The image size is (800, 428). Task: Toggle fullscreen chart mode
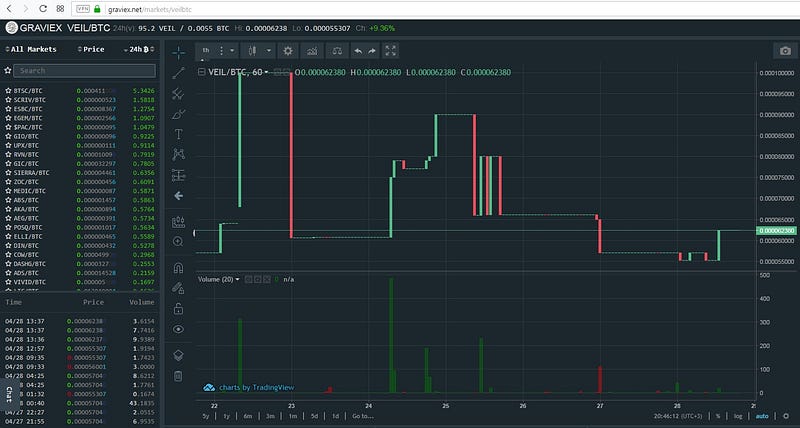(390, 51)
